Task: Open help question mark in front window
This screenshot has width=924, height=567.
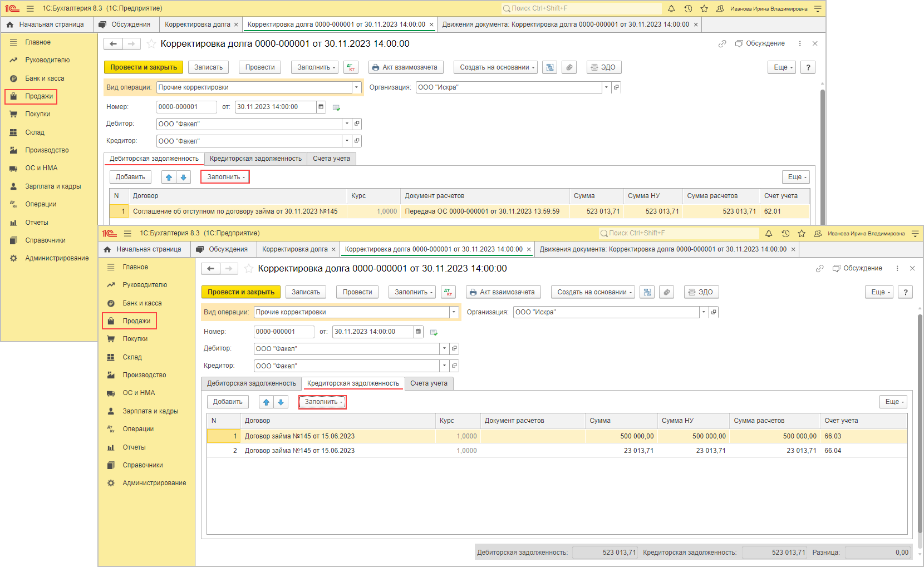Action: 906,292
